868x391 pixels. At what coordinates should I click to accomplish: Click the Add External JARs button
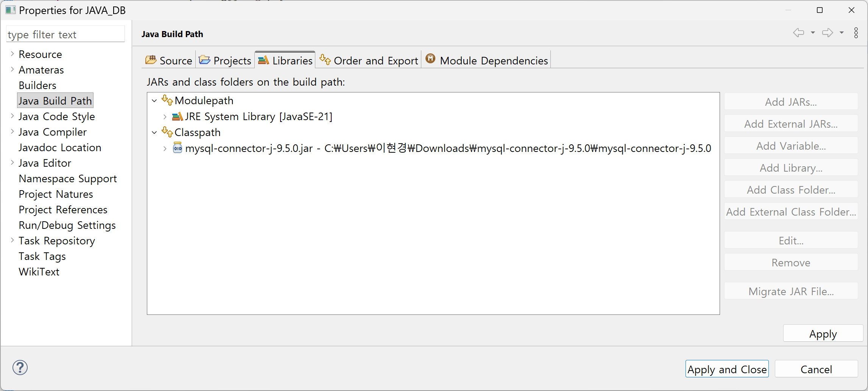[x=790, y=124]
